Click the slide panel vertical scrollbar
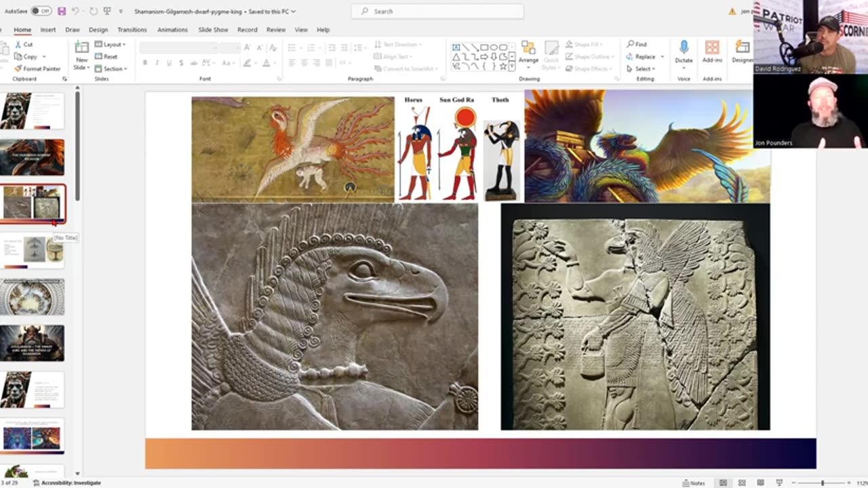The height and width of the screenshot is (488, 868). 77,146
